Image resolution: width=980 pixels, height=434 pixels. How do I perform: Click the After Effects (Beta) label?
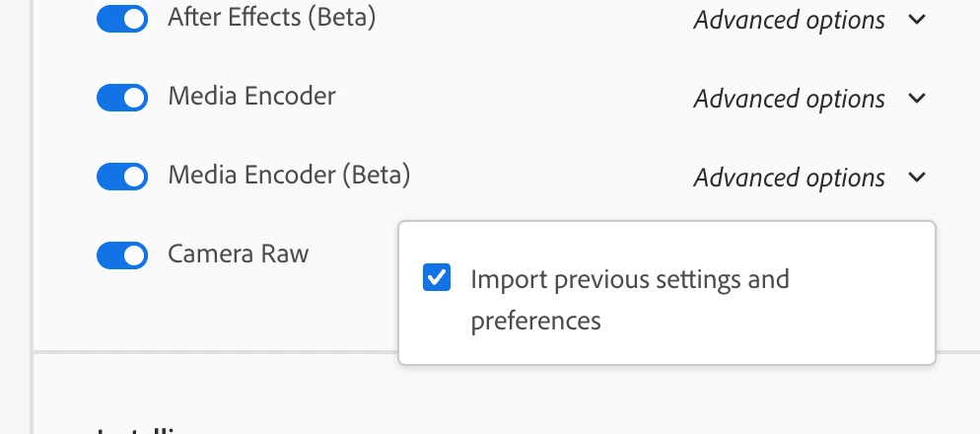[271, 18]
